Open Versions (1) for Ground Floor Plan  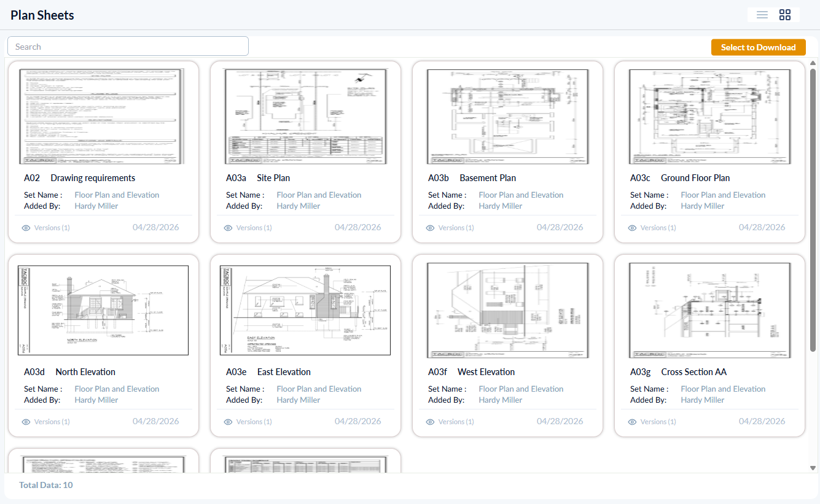658,228
